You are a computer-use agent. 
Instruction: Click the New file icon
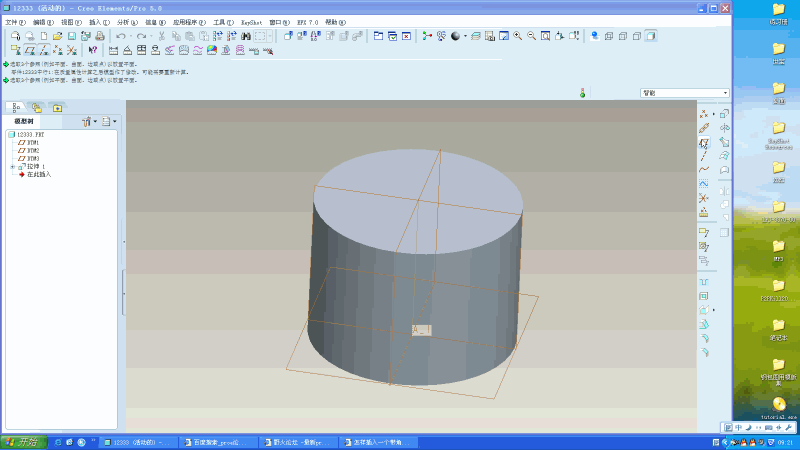tap(44, 36)
